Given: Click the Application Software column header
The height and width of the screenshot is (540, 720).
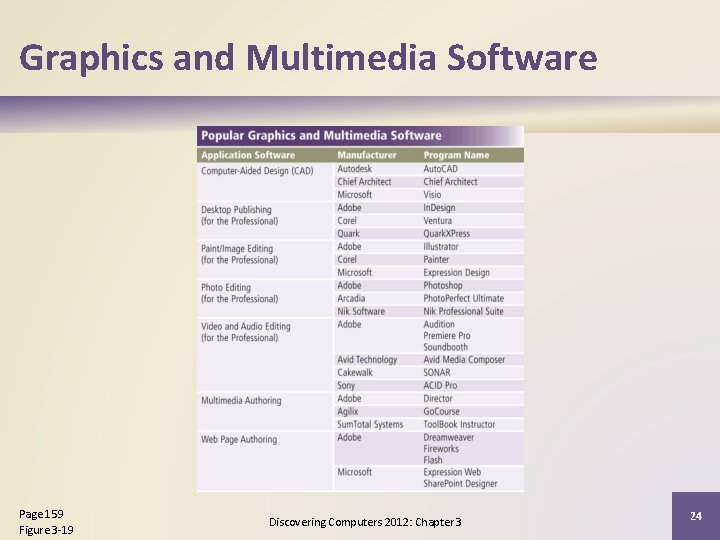Looking at the screenshot, I should 248,155.
